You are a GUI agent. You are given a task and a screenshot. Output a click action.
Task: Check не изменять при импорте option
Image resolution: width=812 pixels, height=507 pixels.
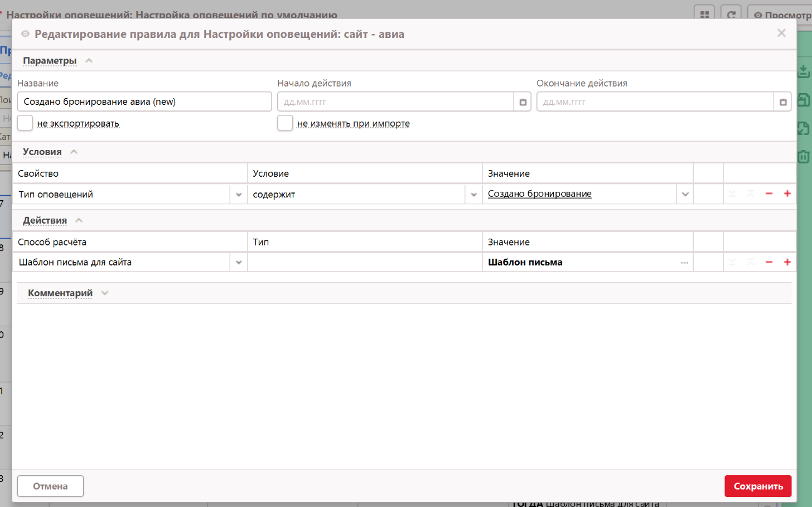click(285, 123)
